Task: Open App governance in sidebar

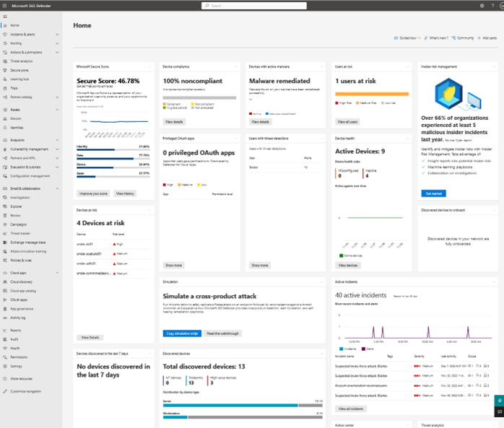Action: tap(22, 309)
